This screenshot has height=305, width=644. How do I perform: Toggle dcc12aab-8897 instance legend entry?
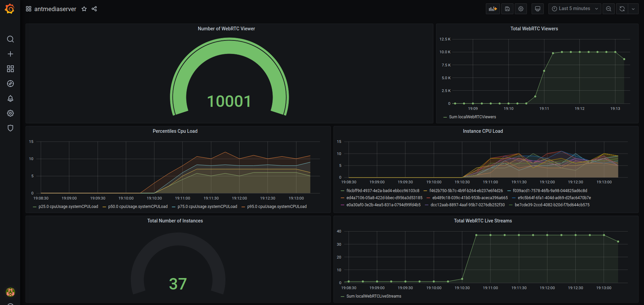pos(468,205)
